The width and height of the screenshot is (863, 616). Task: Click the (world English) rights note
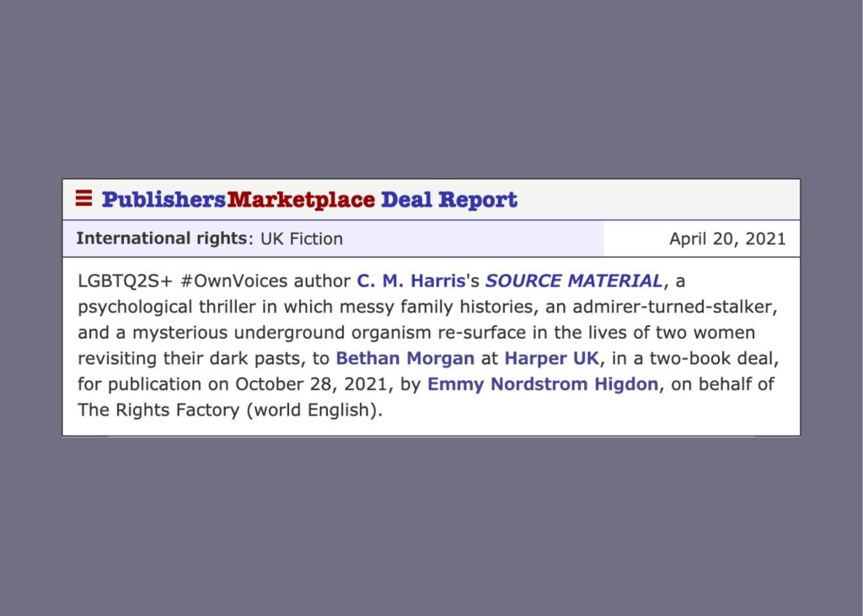pos(314,410)
